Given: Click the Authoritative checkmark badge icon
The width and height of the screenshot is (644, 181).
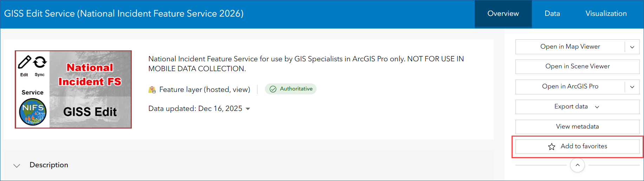Looking at the screenshot, I should pos(273,89).
